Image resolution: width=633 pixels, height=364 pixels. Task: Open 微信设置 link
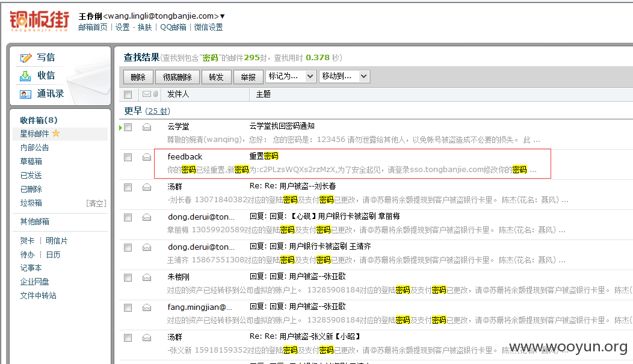tap(208, 27)
